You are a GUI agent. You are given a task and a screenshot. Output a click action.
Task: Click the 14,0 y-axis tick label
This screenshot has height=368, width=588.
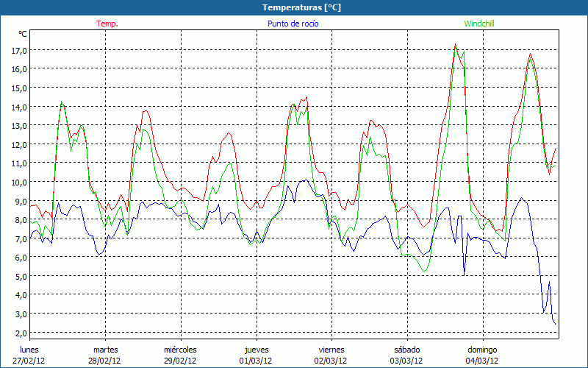click(19, 107)
